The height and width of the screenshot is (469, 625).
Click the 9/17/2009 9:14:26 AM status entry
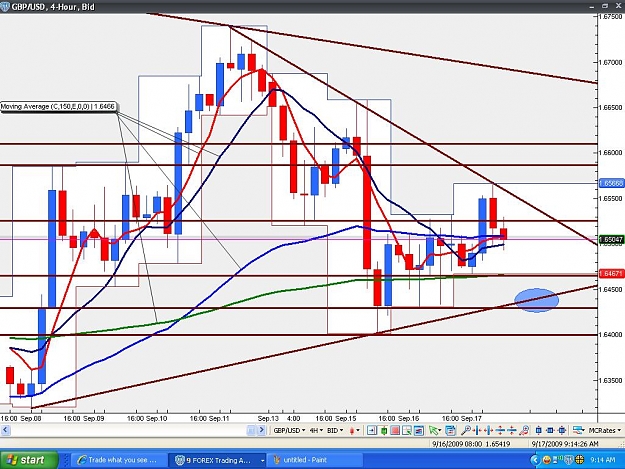(x=565, y=444)
